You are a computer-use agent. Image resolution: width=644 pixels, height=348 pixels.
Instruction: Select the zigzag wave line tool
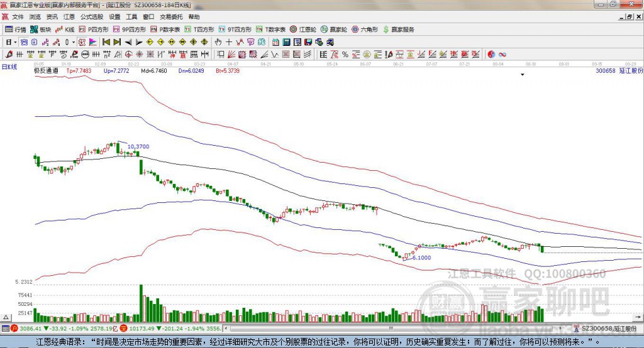pyautogui.click(x=275, y=54)
